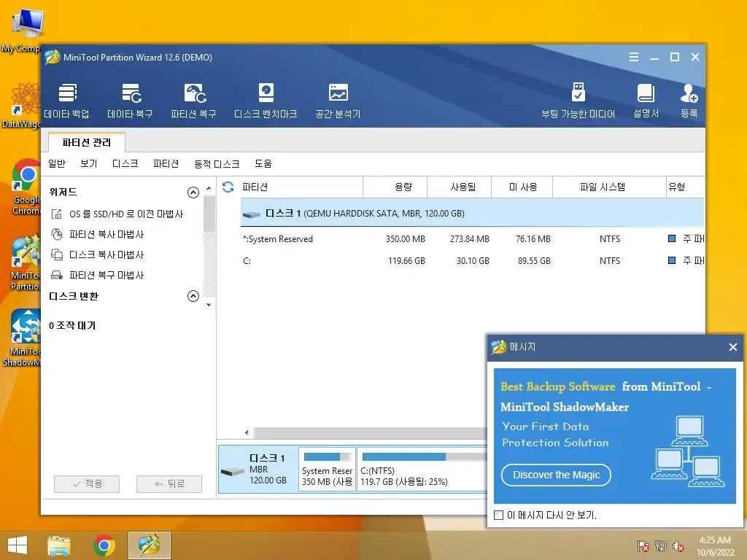Refresh the partition list
Viewport: 747px width, 560px height.
click(228, 187)
